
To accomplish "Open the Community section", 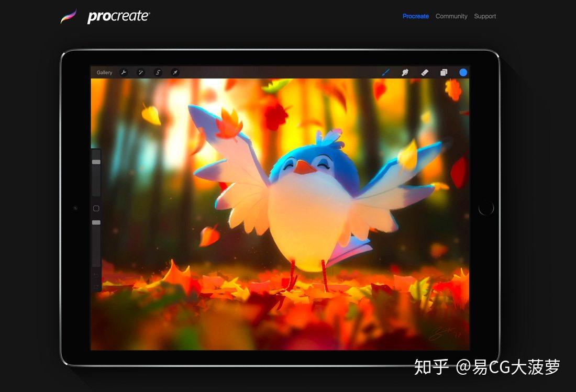I will point(451,16).
